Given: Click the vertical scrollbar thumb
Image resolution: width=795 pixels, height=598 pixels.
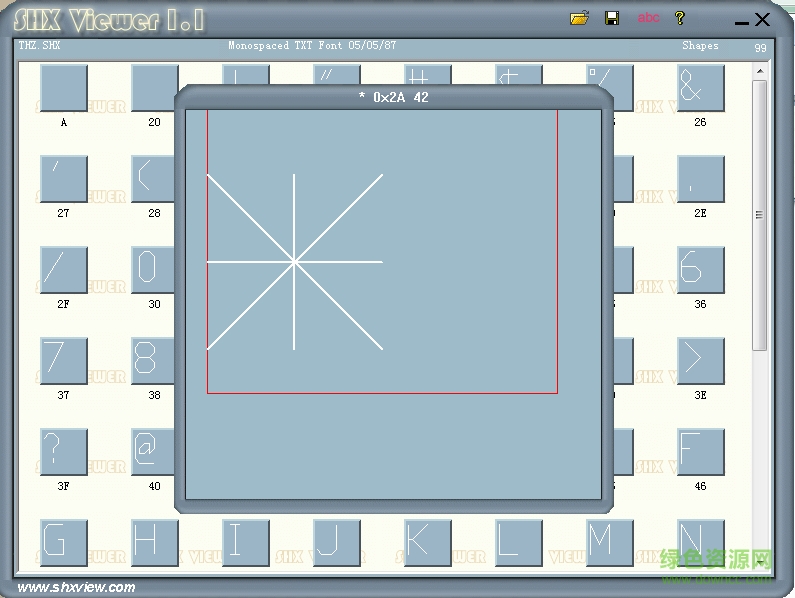Looking at the screenshot, I should coord(760,215).
